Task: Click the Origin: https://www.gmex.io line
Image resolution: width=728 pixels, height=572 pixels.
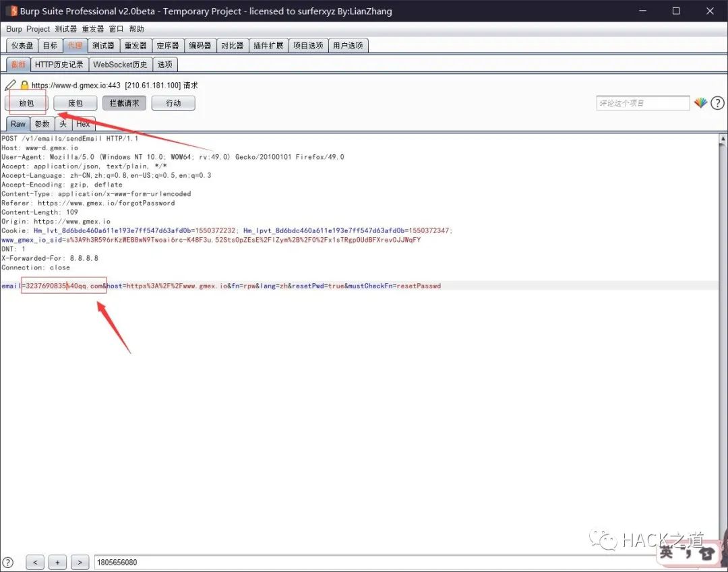Action: tap(56, 221)
